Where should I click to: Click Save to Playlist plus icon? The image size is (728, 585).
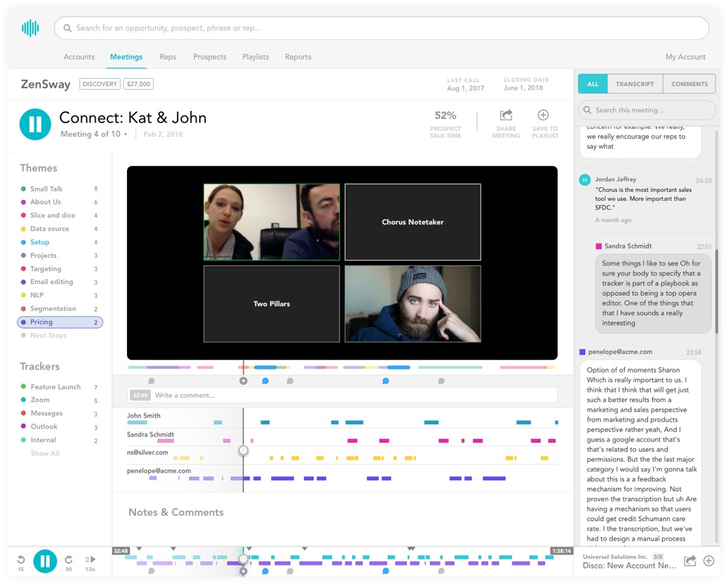click(543, 115)
